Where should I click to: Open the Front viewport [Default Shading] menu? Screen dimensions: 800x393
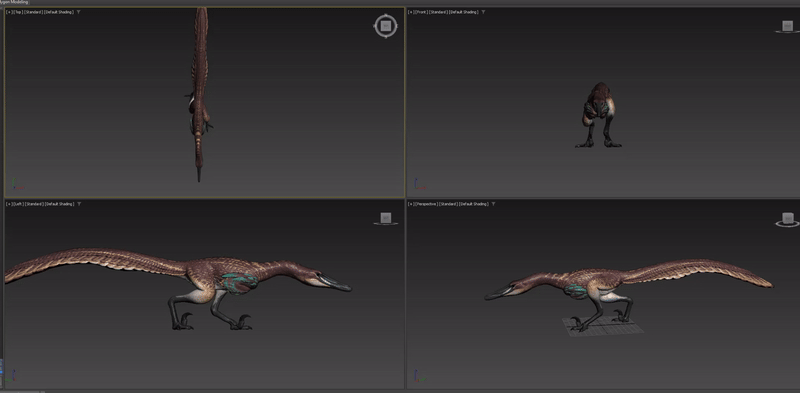point(463,12)
